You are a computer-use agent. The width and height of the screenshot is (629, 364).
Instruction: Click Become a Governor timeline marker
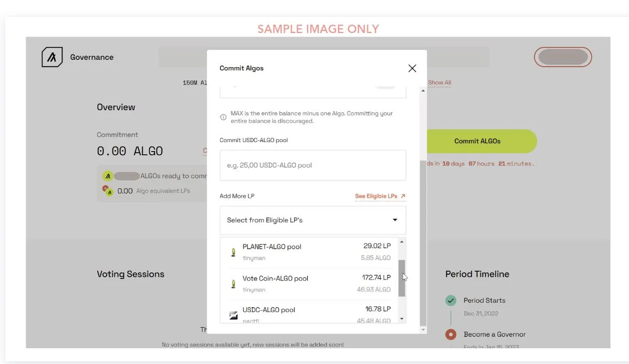(x=451, y=334)
